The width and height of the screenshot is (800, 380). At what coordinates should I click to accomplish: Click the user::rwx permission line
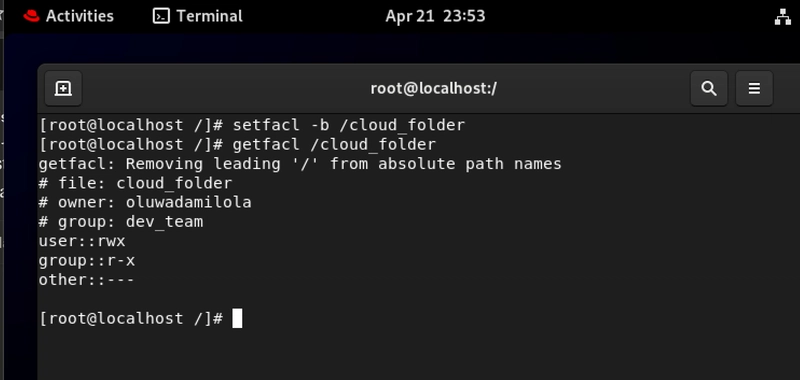[82, 241]
